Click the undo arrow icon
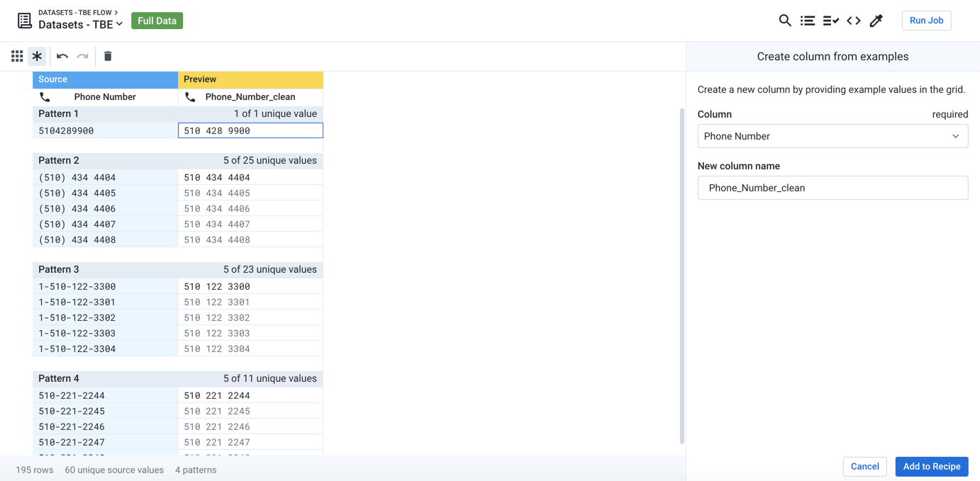 (62, 56)
